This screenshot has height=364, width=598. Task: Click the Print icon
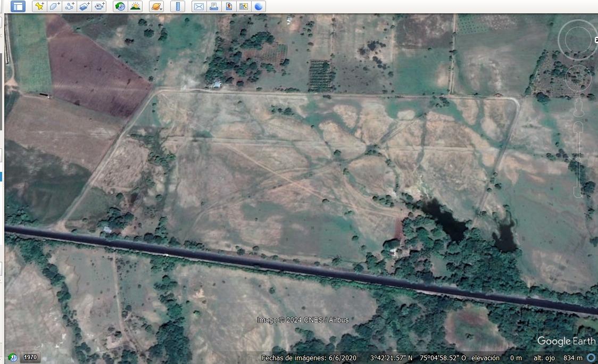coord(213,6)
